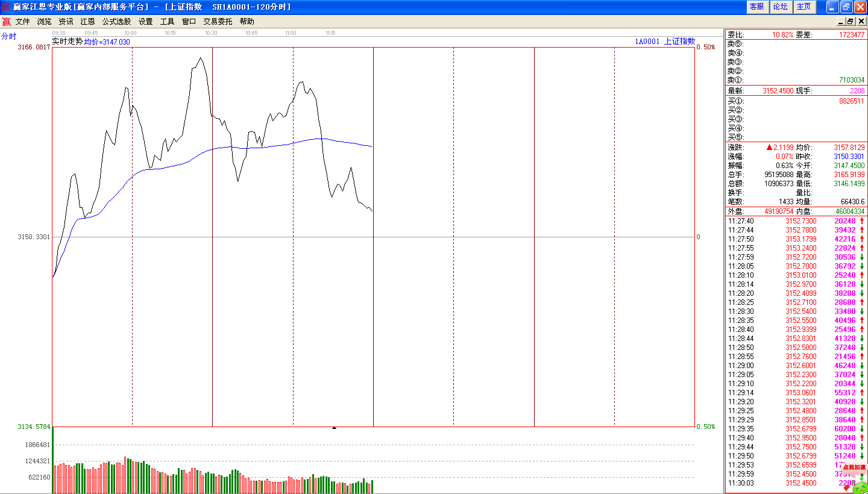The image size is (868, 494).
Task: Click the 点我加速 floating accelerator icon
Action: click(854, 467)
